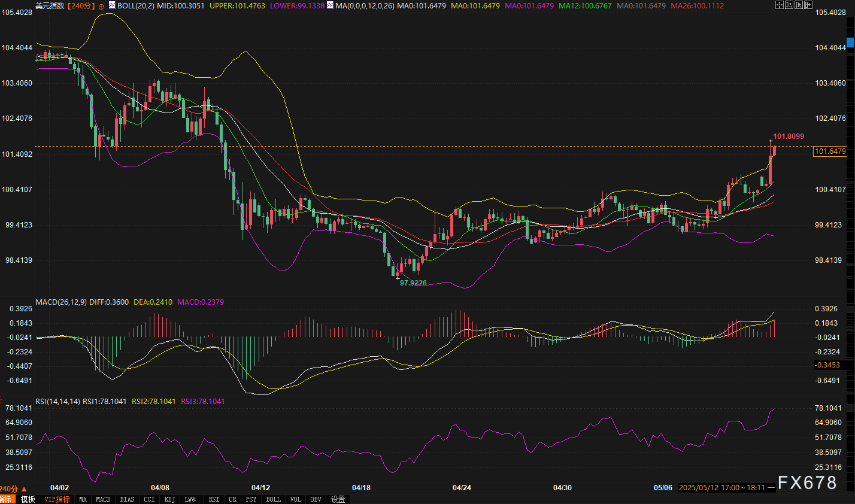This screenshot has width=855, height=504.
Task: Click the crosshair cursor icon at top right
Action: [778, 5]
